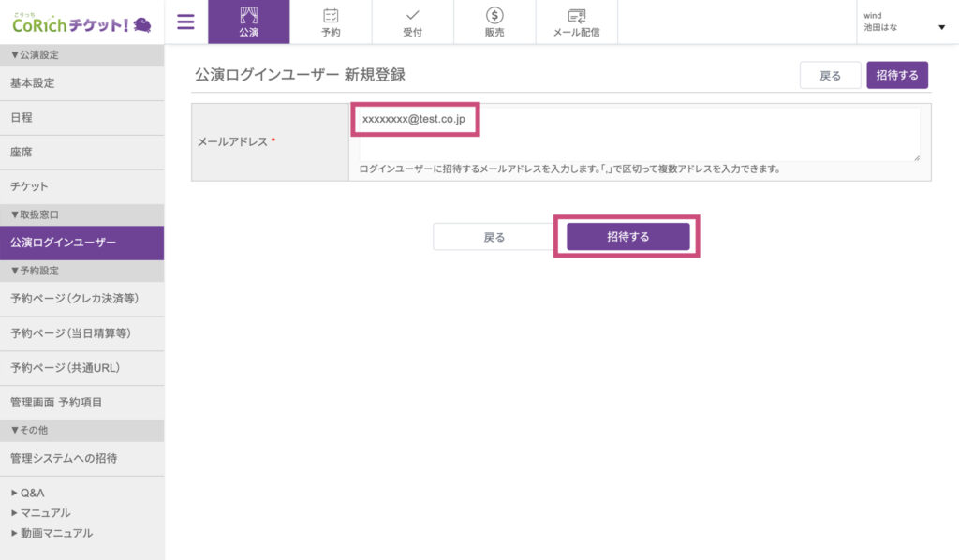Click the top-right 招待する button
Viewport: 959px width, 560px height.
(896, 76)
